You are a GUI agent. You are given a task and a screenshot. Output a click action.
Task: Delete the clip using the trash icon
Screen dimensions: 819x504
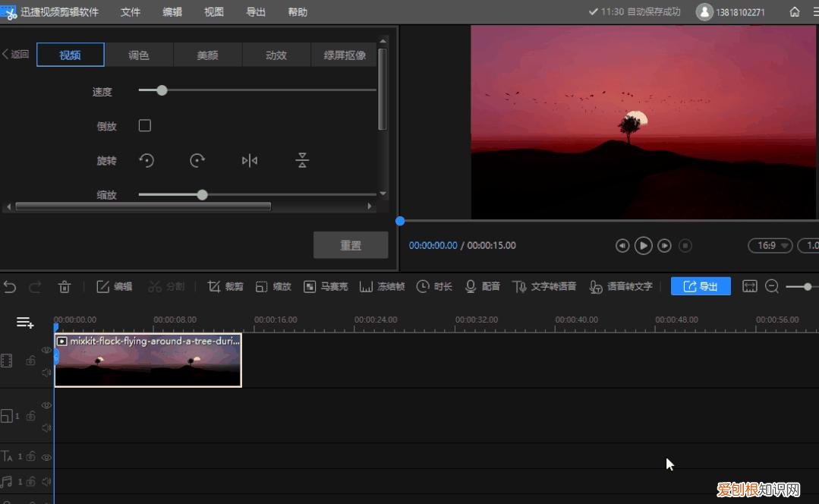click(x=65, y=286)
